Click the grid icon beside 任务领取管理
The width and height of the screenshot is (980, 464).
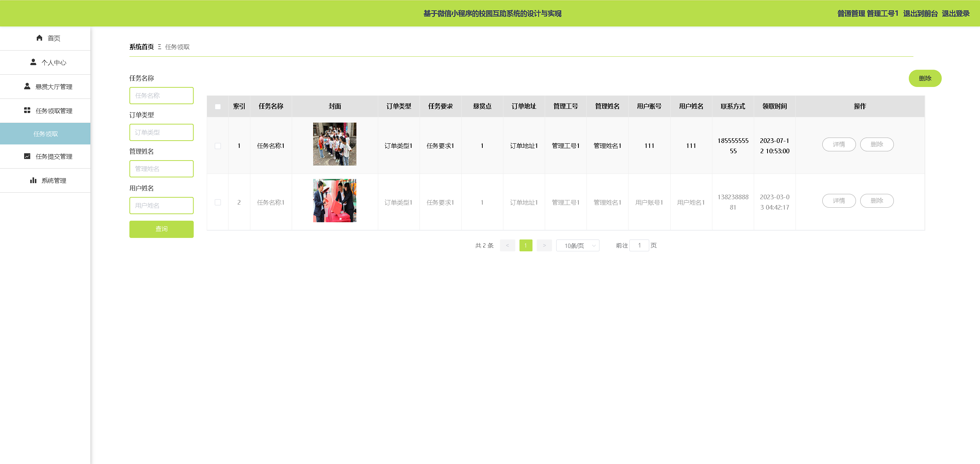pyautogui.click(x=27, y=110)
